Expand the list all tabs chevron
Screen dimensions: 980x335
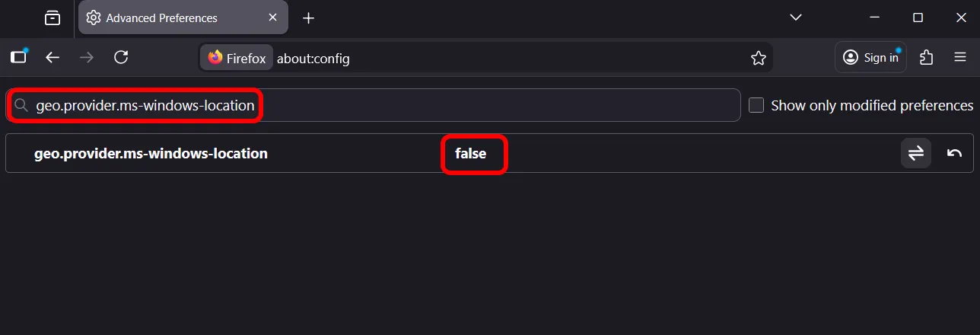click(796, 18)
